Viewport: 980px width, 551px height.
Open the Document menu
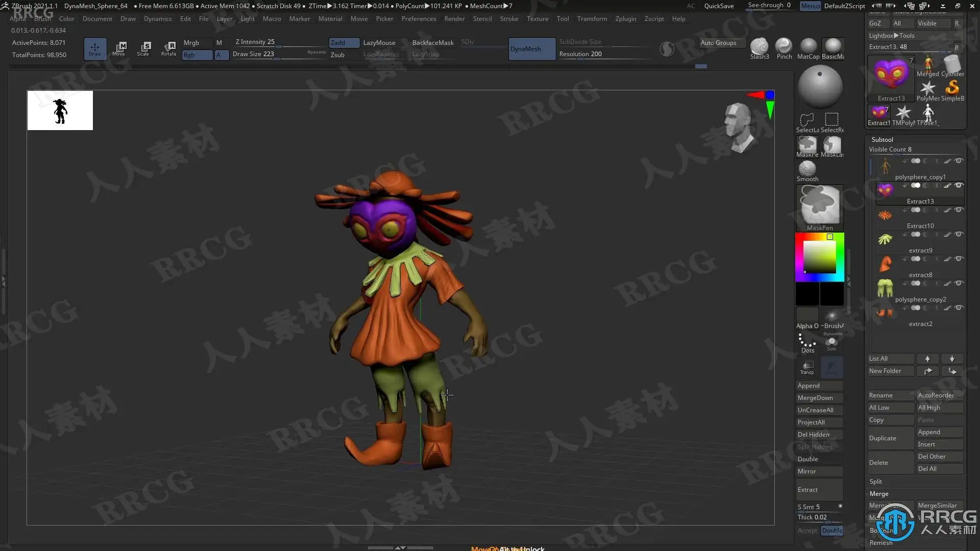click(x=97, y=19)
